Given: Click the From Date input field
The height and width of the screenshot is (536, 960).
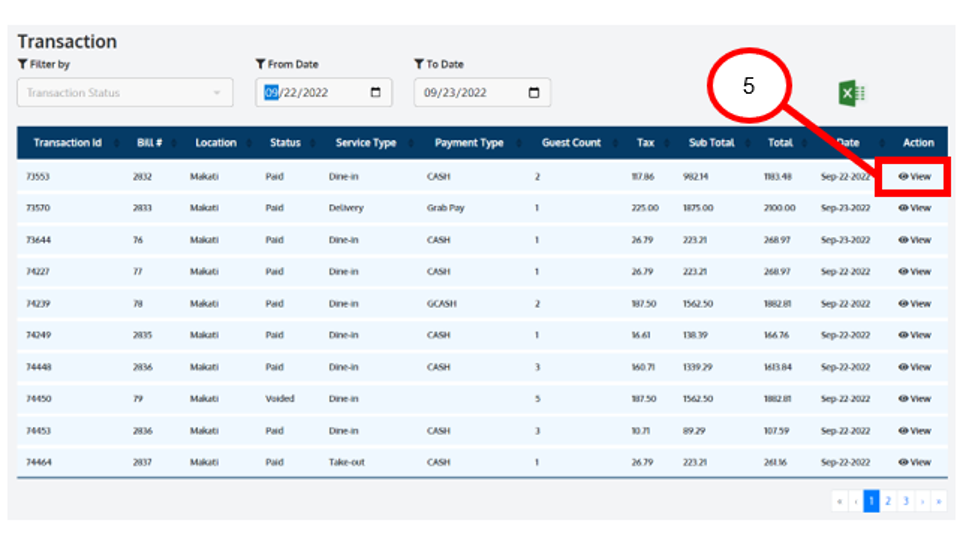Looking at the screenshot, I should (323, 92).
